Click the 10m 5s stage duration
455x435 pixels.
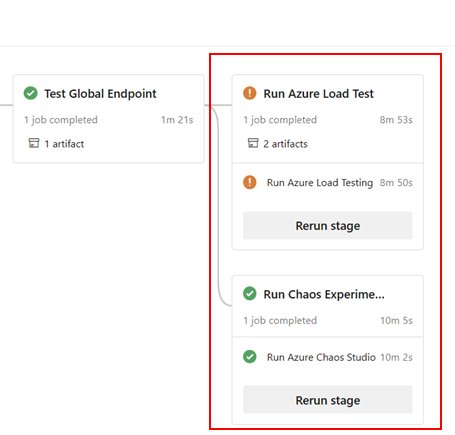(x=396, y=321)
